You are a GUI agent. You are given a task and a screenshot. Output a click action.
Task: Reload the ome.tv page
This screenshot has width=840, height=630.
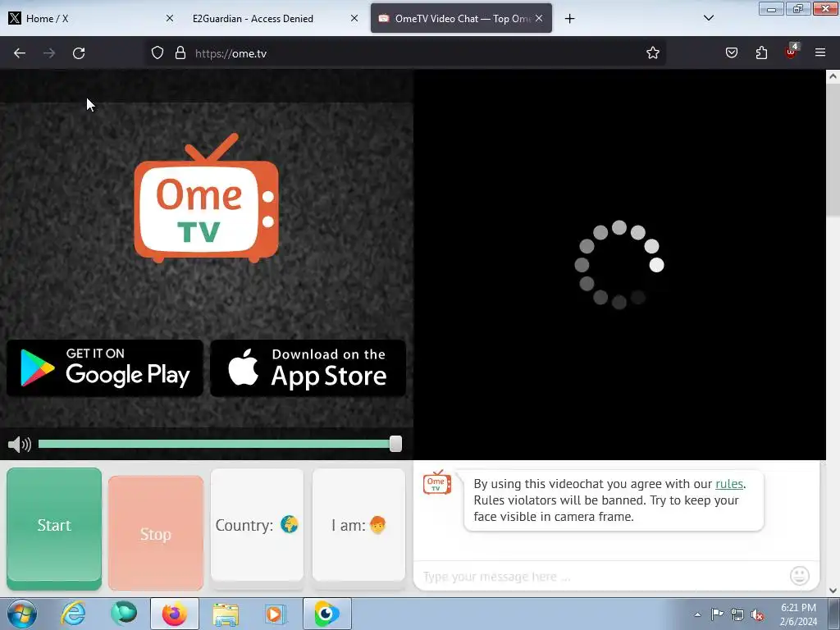pyautogui.click(x=79, y=53)
